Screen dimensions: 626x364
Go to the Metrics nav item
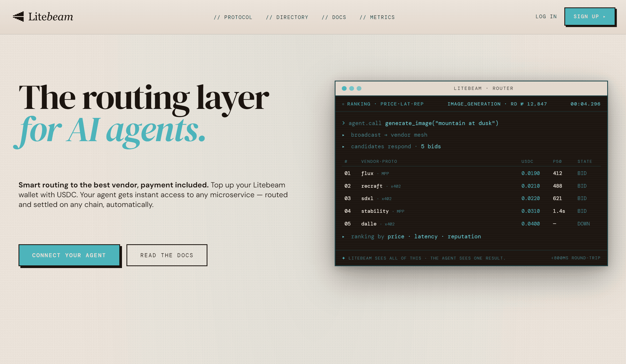(377, 17)
